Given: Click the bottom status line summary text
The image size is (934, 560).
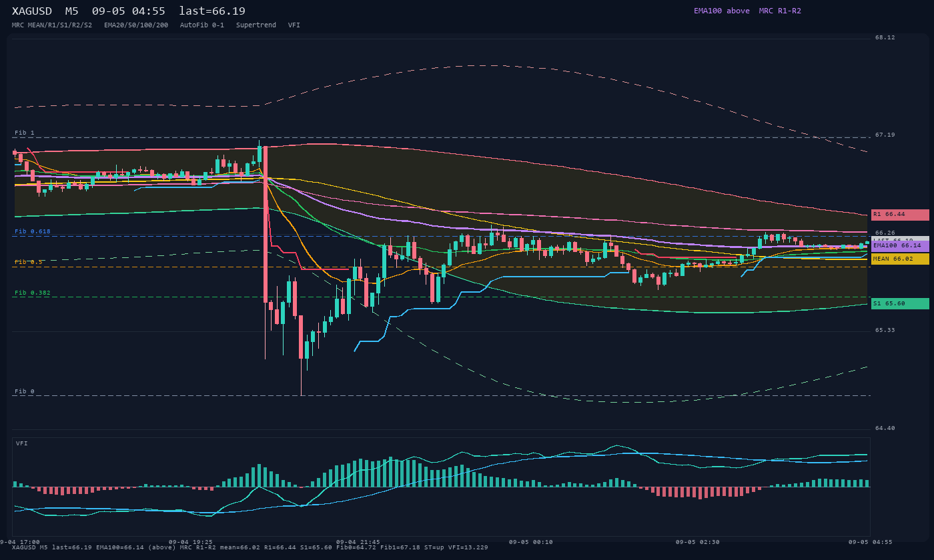Looking at the screenshot, I should coord(250,547).
